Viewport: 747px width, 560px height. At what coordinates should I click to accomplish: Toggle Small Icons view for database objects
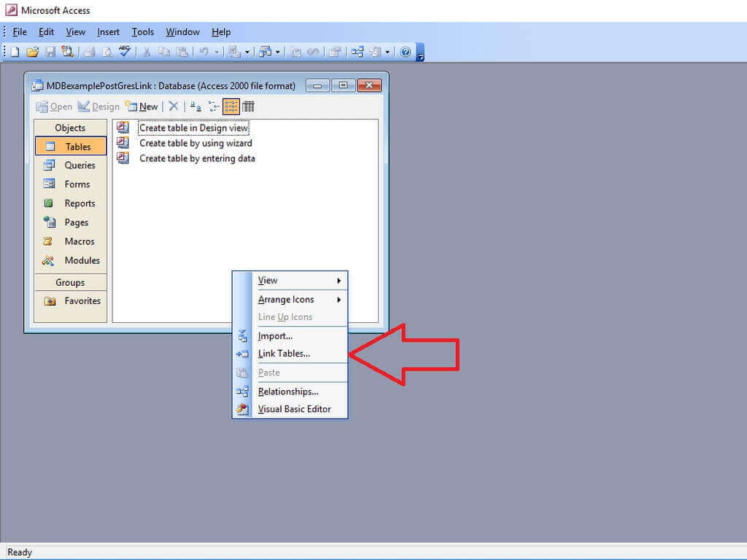coord(213,106)
